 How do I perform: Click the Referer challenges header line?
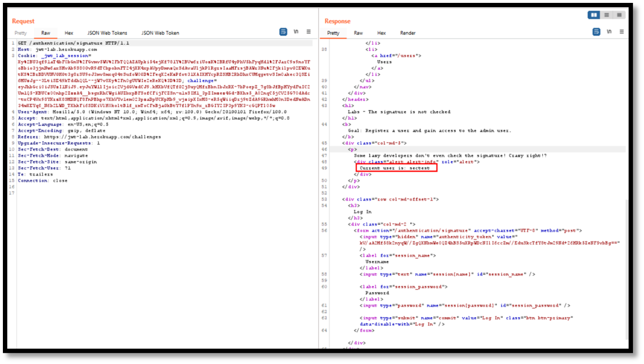(89, 137)
